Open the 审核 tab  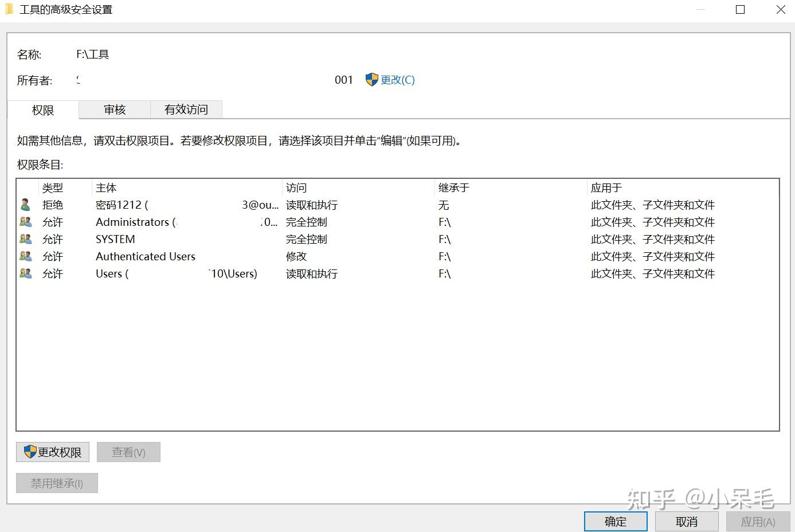pos(115,109)
